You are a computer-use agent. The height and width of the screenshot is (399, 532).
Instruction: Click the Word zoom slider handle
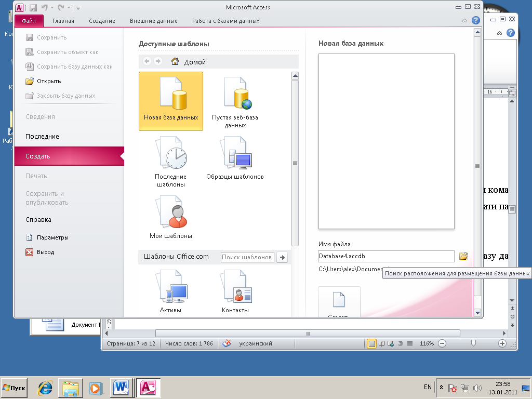(473, 343)
